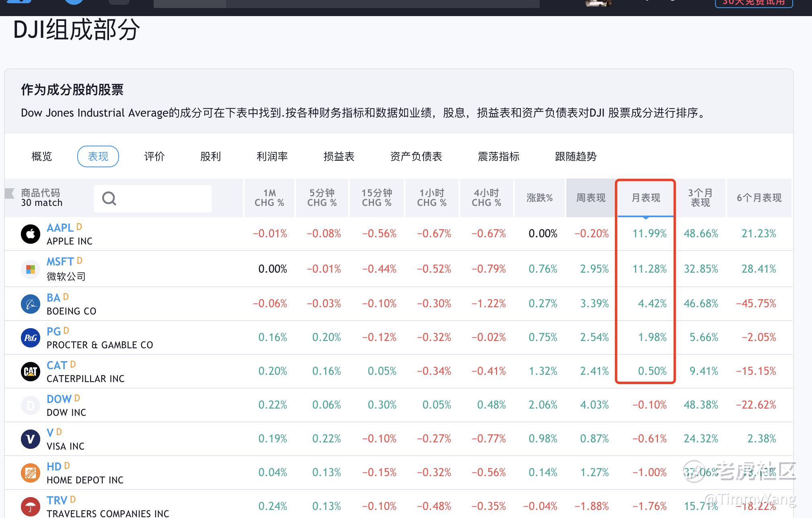Switch to the 概览 tab
This screenshot has width=812, height=518.
(42, 156)
